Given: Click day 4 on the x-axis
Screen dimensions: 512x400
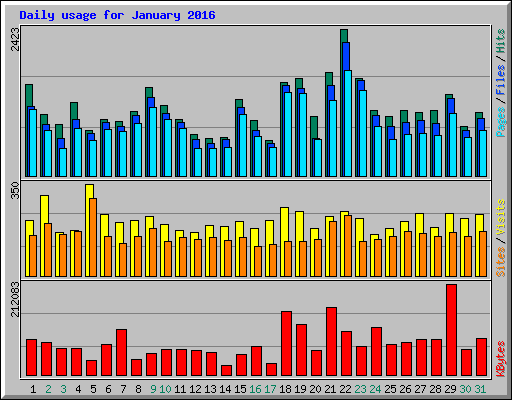Looking at the screenshot, I should coord(78,389).
